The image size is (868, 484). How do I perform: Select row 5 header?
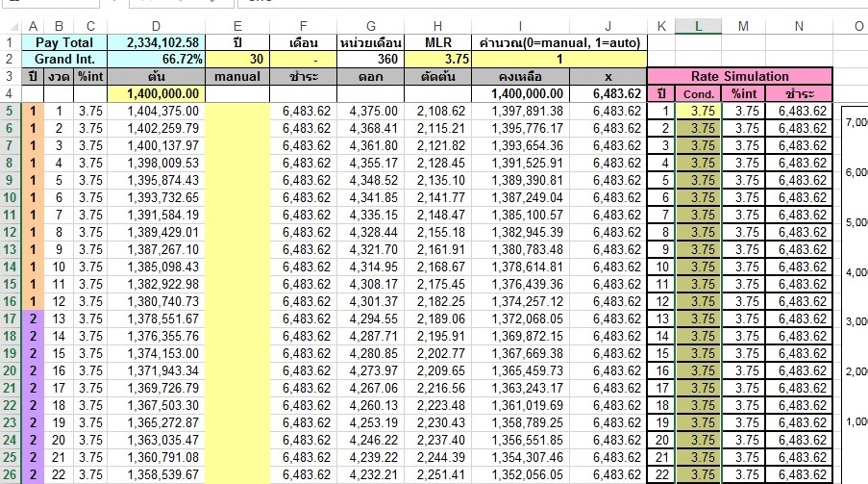(x=10, y=111)
